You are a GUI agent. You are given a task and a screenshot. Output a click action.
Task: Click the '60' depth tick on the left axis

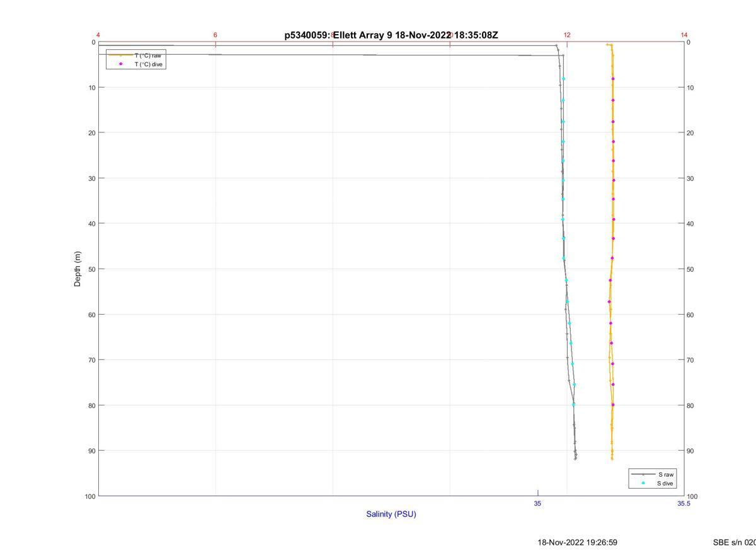click(92, 315)
